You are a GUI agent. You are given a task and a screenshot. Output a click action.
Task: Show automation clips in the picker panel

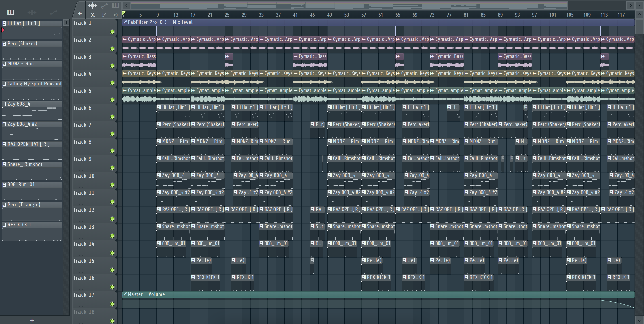[x=53, y=12]
